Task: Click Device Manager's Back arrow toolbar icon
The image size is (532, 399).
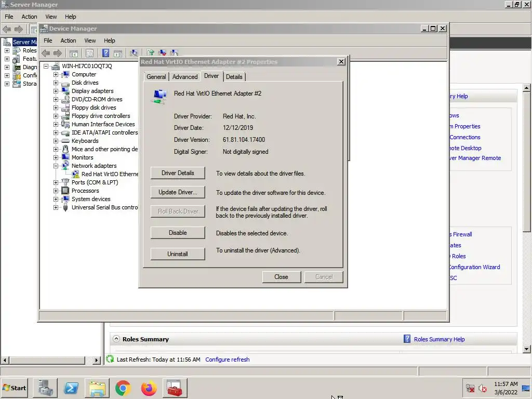Action: point(46,53)
